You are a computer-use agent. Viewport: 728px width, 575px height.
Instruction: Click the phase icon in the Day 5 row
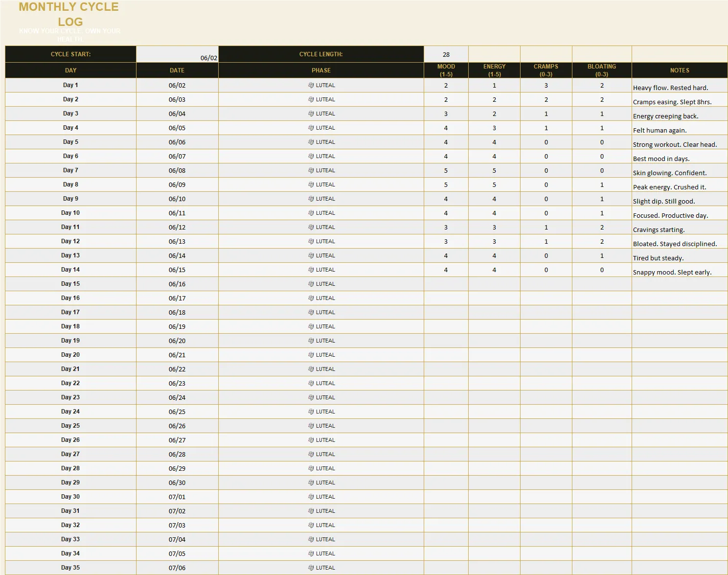pos(311,142)
